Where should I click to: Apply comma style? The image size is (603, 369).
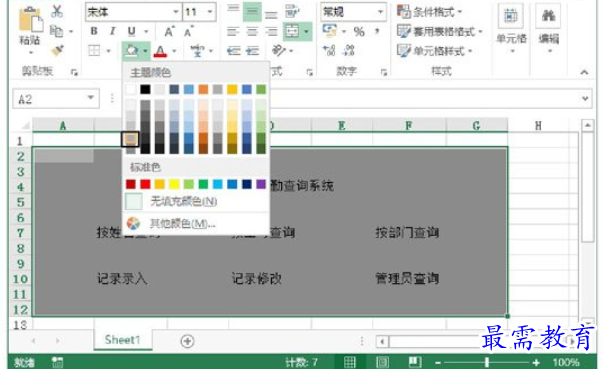pos(377,31)
